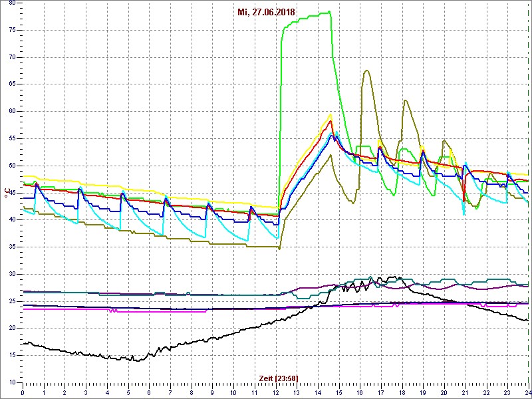This screenshot has width=532, height=399.
Task: Select x-axis label 7
Action: tap(170, 392)
